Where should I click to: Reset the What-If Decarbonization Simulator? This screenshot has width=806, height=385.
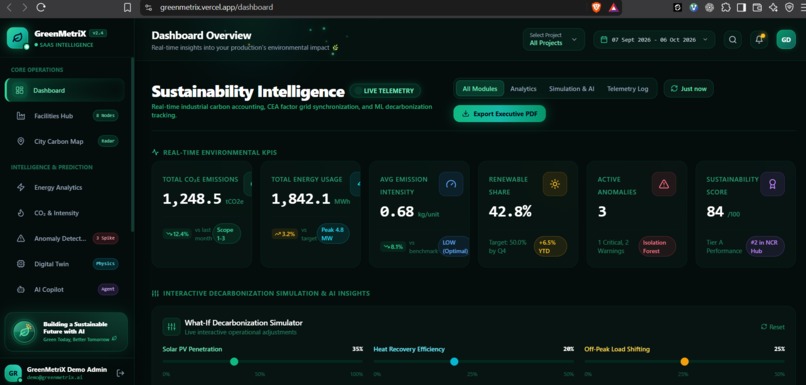coord(773,327)
